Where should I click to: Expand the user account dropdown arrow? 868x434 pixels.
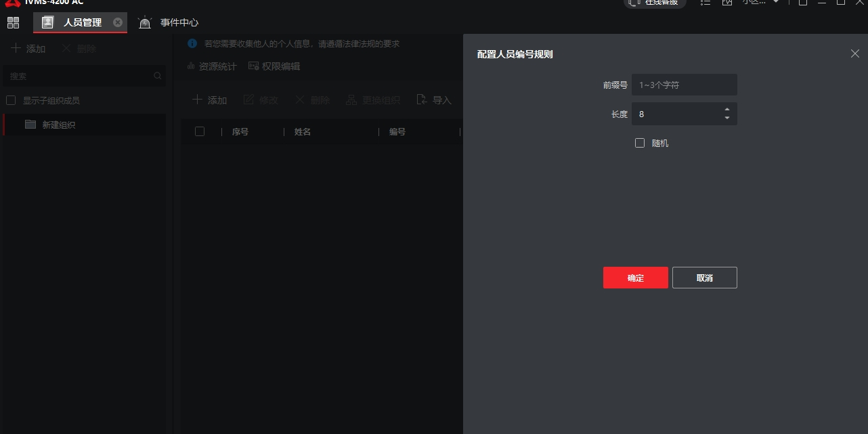[776, 3]
